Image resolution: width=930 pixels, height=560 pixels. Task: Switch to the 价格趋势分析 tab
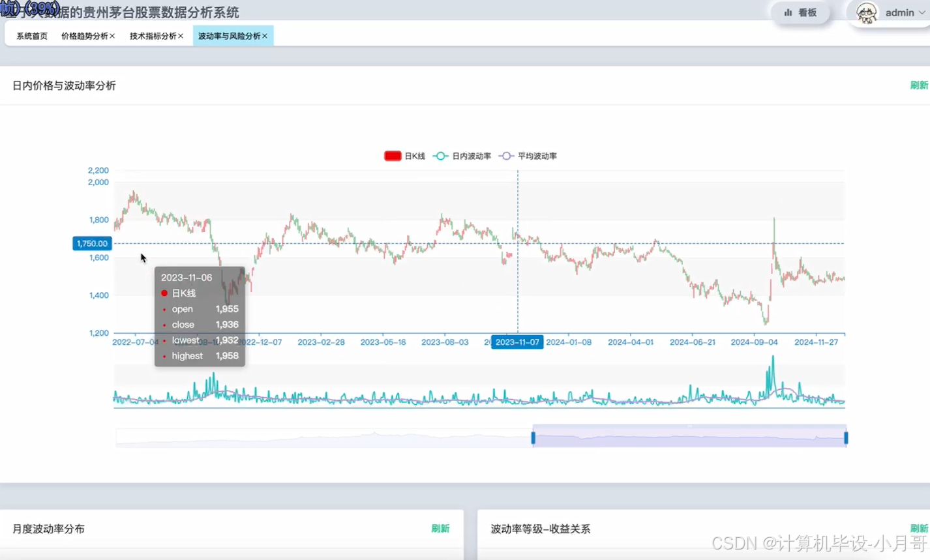[x=84, y=37]
